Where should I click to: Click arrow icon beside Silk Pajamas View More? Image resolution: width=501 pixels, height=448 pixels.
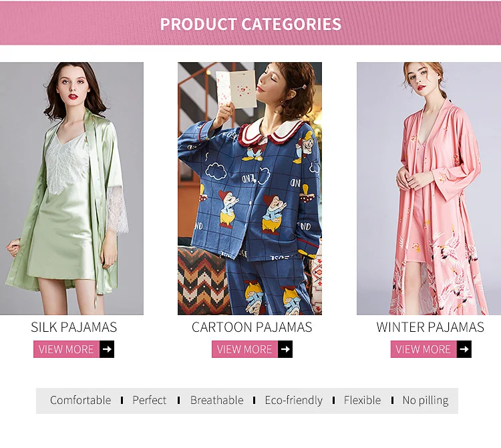(107, 349)
